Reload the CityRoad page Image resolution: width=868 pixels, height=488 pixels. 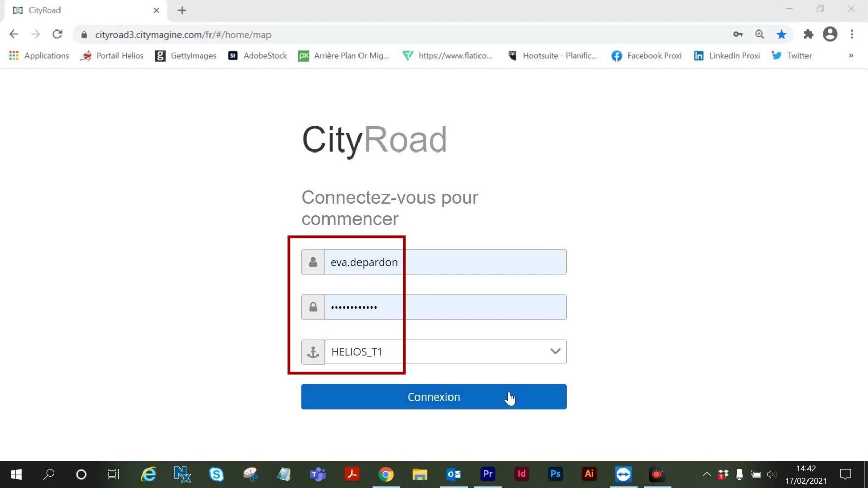(57, 34)
